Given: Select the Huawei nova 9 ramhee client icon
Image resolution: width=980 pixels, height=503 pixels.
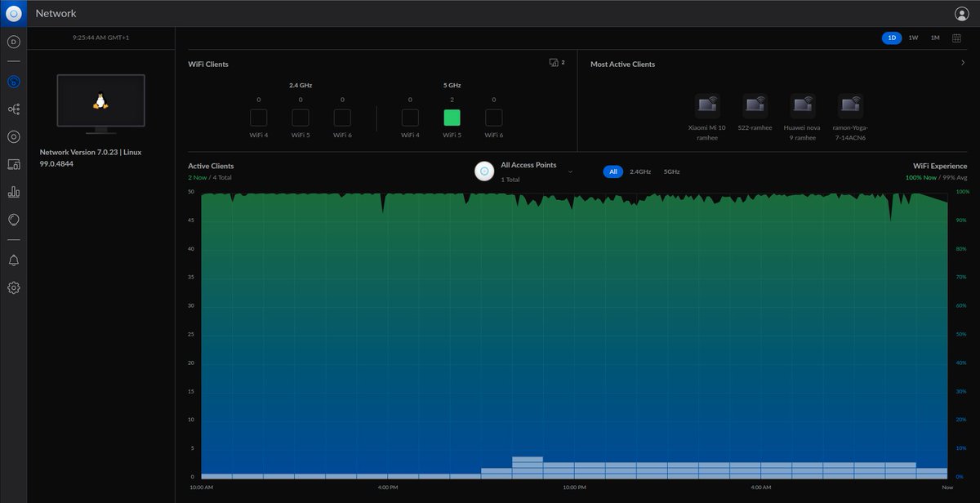Looking at the screenshot, I should 803,105.
